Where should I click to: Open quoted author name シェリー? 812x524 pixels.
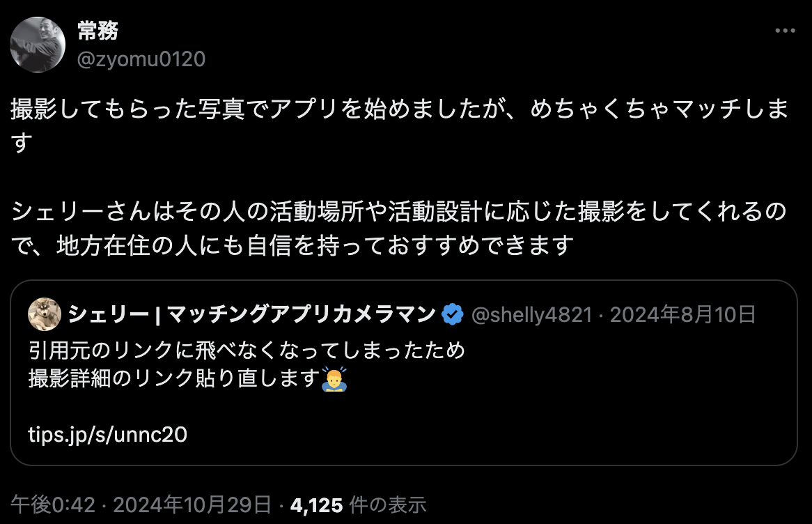tap(251, 314)
